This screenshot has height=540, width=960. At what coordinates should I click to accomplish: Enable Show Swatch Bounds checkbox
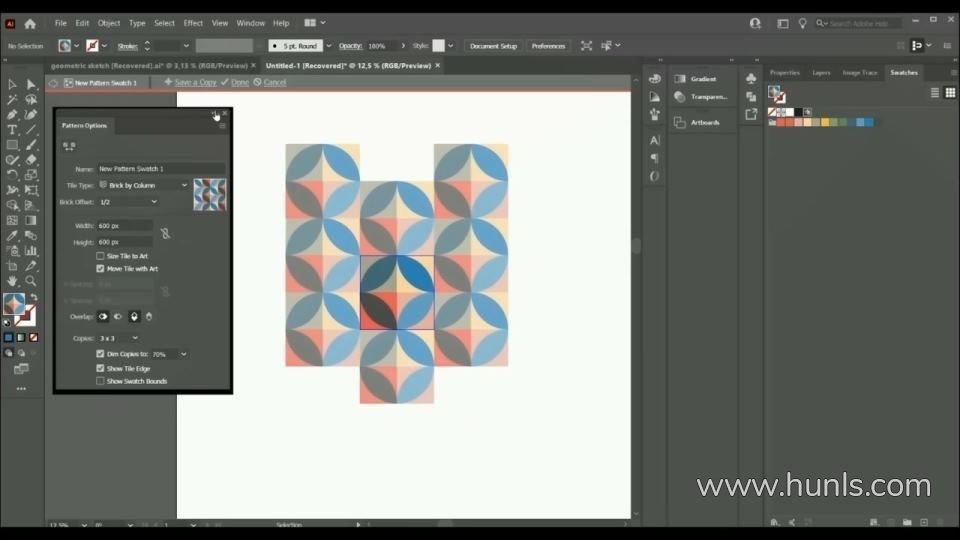tap(100, 381)
